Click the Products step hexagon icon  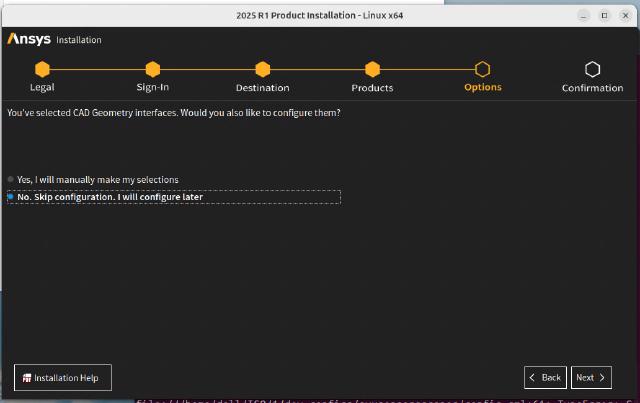[x=372, y=69]
